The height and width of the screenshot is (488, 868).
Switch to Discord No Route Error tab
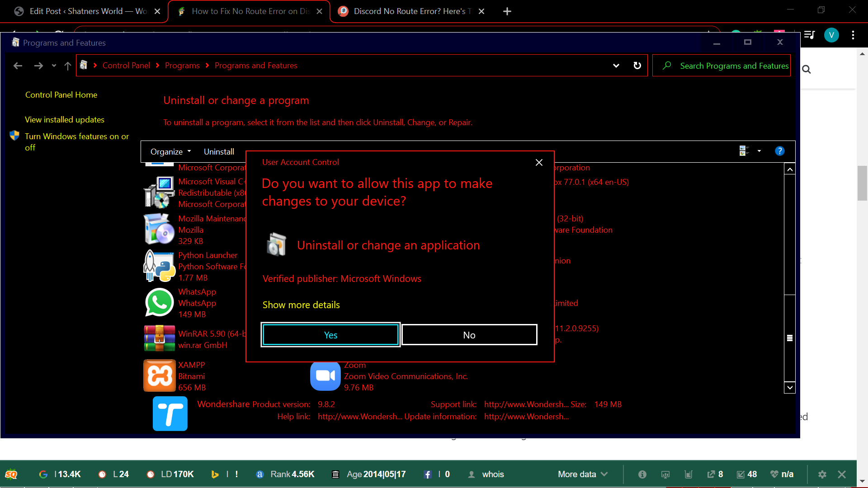point(410,11)
